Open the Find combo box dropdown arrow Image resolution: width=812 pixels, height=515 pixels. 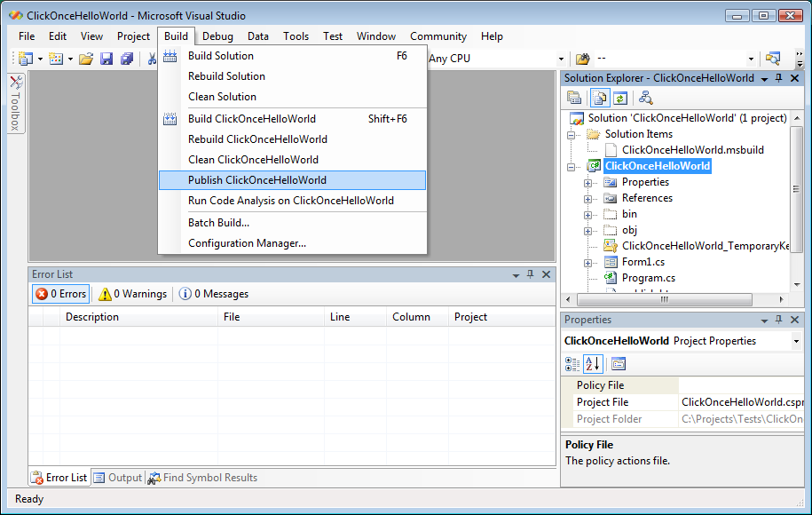(751, 59)
